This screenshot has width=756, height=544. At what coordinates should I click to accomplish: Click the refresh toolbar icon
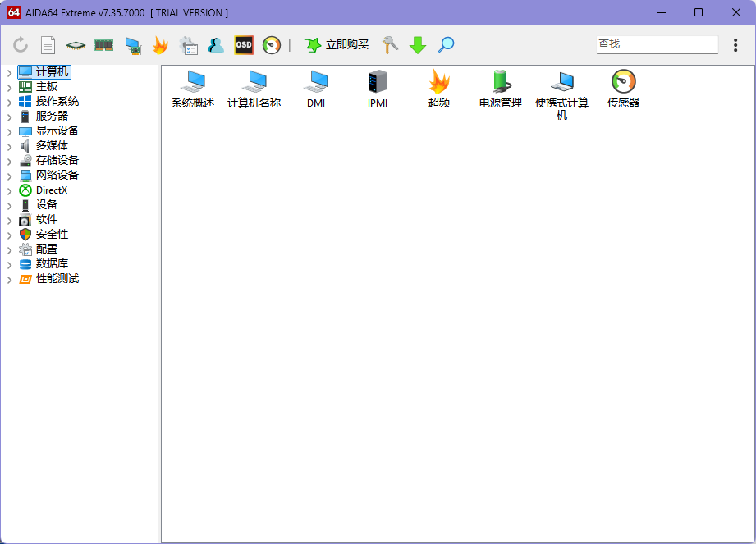pos(21,45)
